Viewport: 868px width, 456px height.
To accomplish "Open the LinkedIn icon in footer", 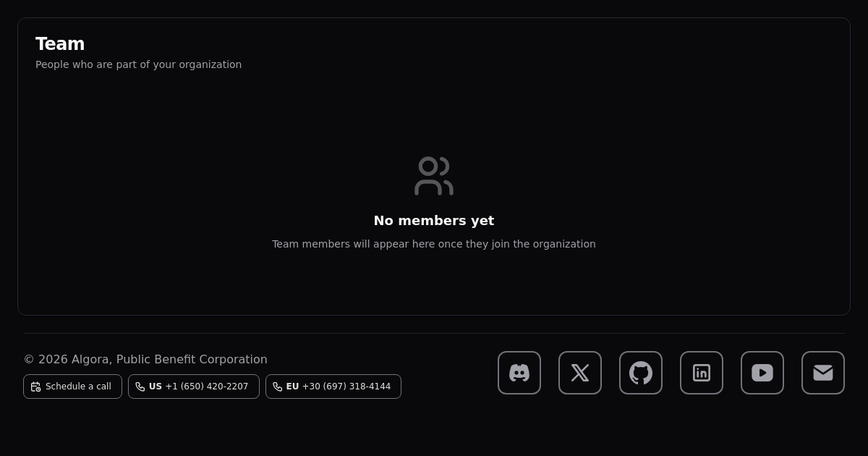I will click(x=702, y=373).
